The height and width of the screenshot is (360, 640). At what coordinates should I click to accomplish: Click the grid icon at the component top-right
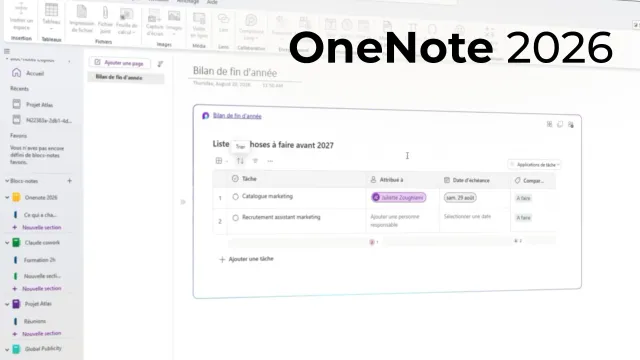click(x=549, y=124)
